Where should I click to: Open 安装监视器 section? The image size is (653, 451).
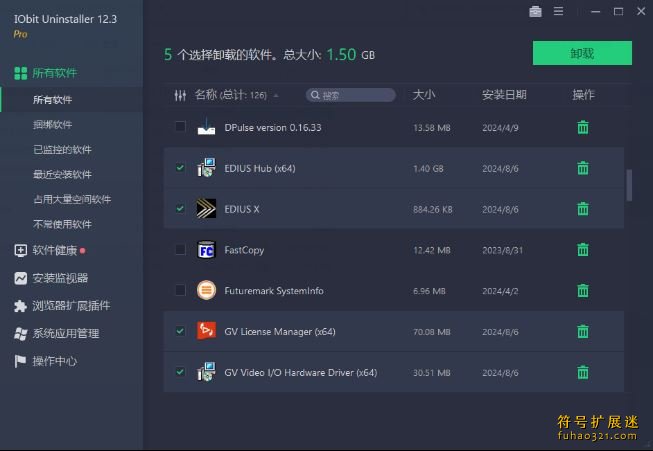60,278
